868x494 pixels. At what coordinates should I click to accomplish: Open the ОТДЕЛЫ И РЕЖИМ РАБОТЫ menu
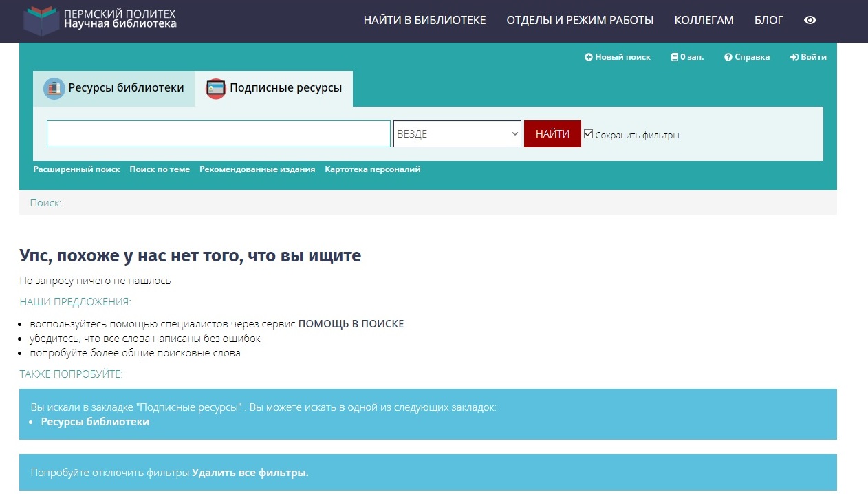(580, 20)
